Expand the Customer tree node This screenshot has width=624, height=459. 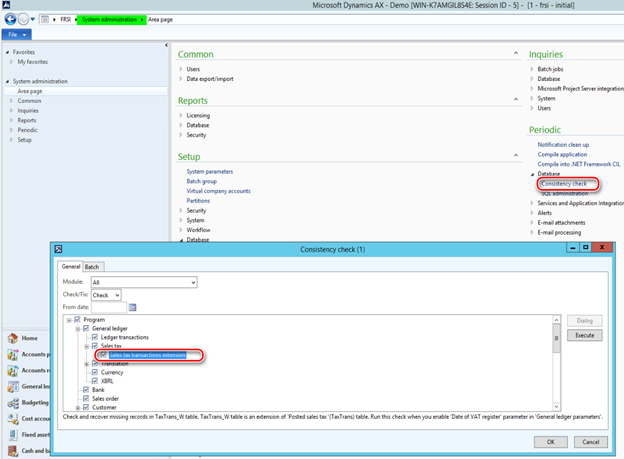pyautogui.click(x=78, y=408)
